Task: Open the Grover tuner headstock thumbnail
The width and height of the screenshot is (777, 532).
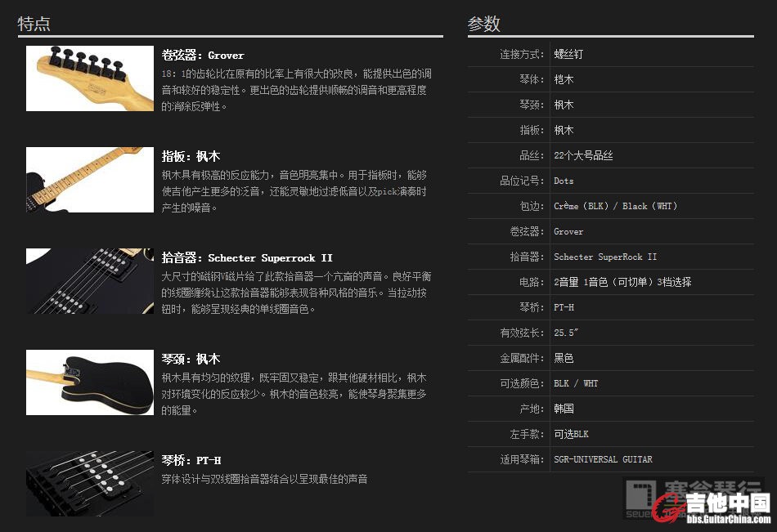Action: tap(90, 78)
